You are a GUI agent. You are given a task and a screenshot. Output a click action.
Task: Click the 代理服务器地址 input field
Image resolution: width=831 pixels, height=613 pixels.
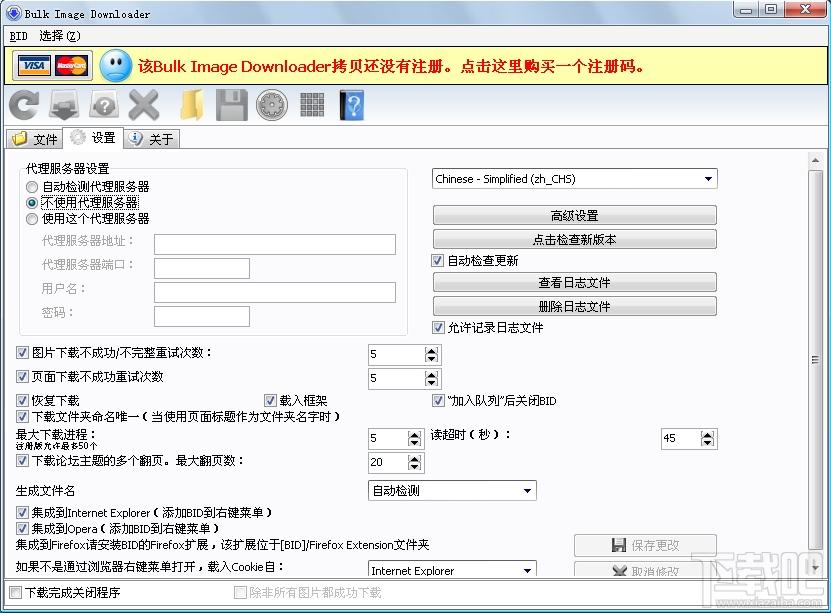coord(275,244)
